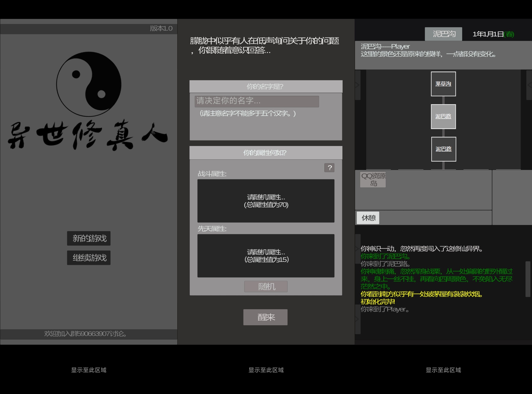Image resolution: width=532 pixels, height=394 pixels.
Task: Click the question mark help button
Action: coord(329,168)
